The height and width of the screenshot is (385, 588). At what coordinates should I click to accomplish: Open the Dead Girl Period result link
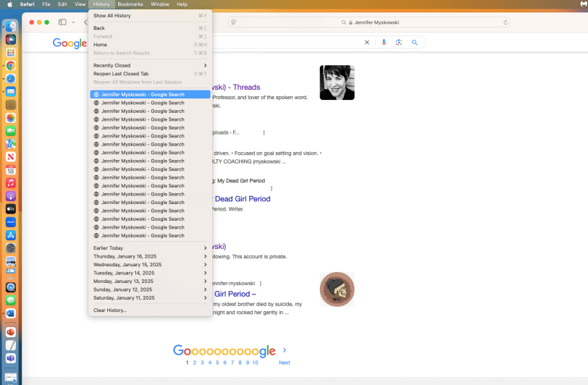(242, 199)
